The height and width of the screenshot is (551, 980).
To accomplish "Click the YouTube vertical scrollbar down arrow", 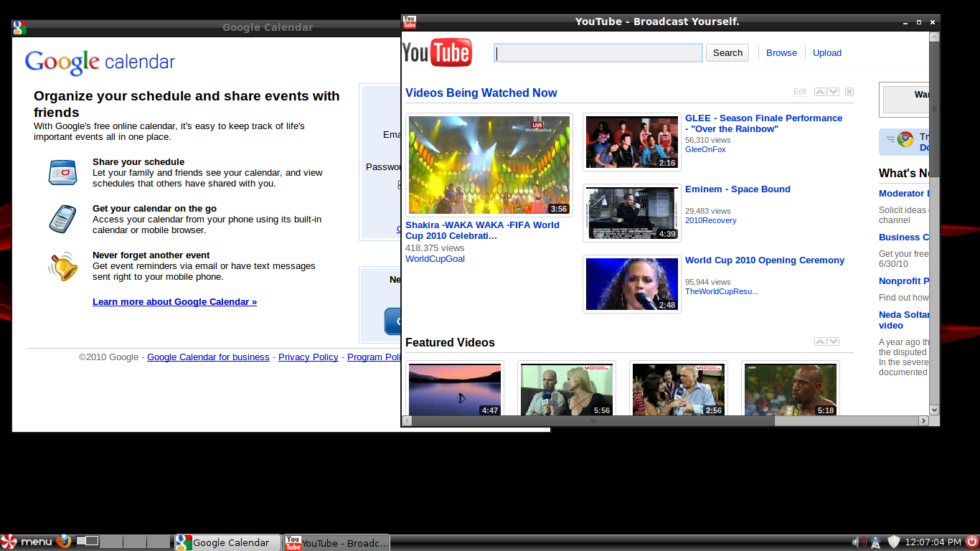I will pos(934,410).
